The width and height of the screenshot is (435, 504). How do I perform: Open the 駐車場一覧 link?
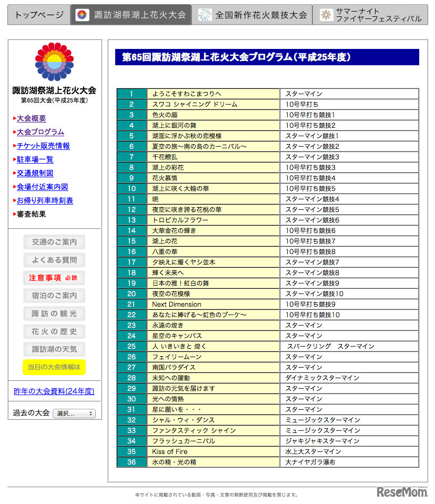click(35, 159)
